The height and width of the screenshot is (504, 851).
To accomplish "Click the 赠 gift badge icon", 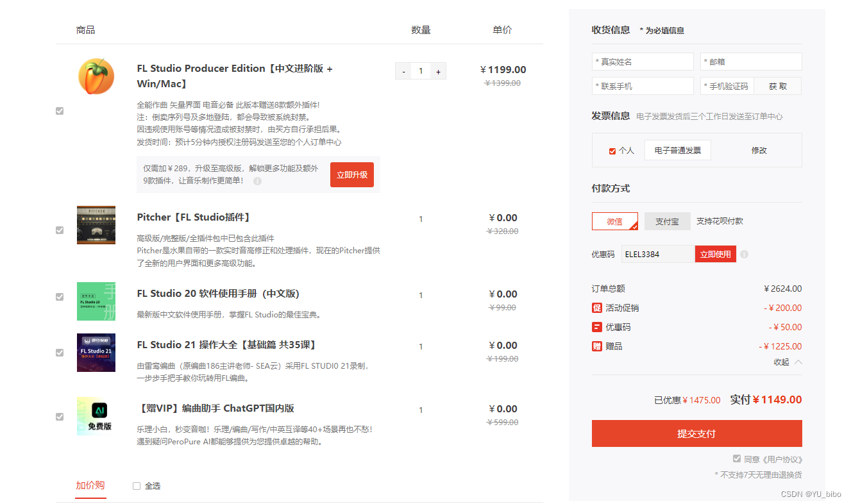I will (597, 346).
